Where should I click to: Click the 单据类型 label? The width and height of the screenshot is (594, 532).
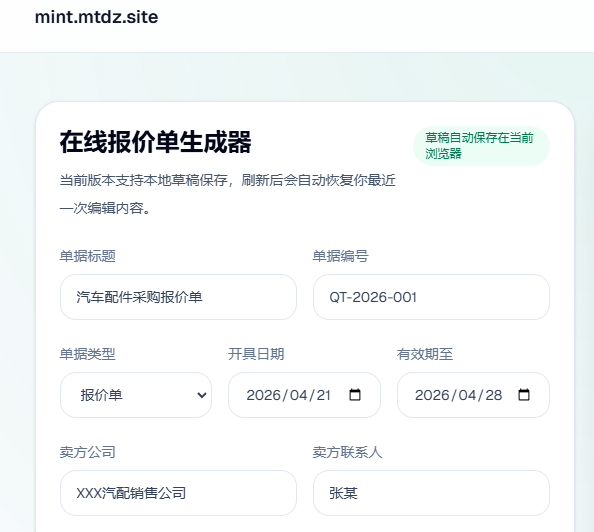click(88, 354)
